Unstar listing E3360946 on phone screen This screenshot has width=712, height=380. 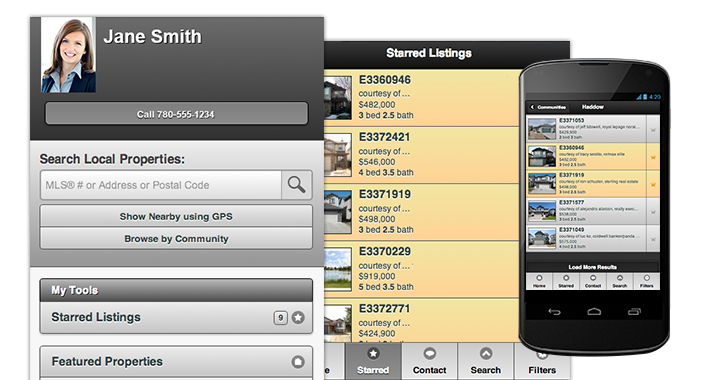(x=653, y=157)
